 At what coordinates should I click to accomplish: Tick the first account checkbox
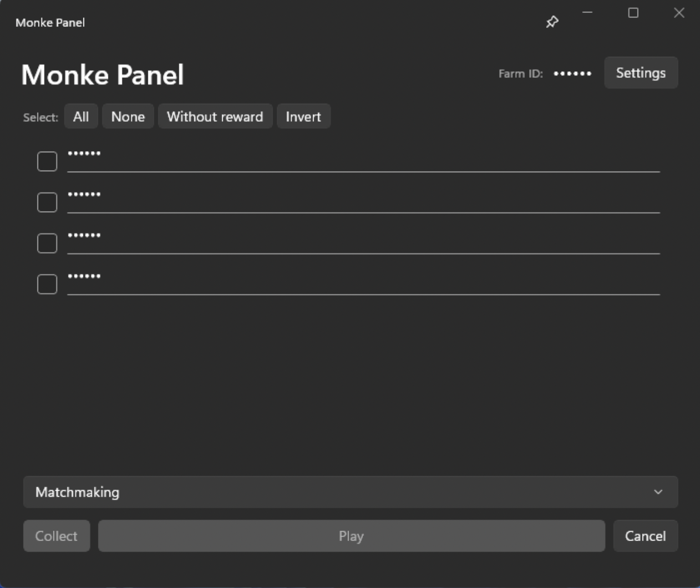point(47,161)
